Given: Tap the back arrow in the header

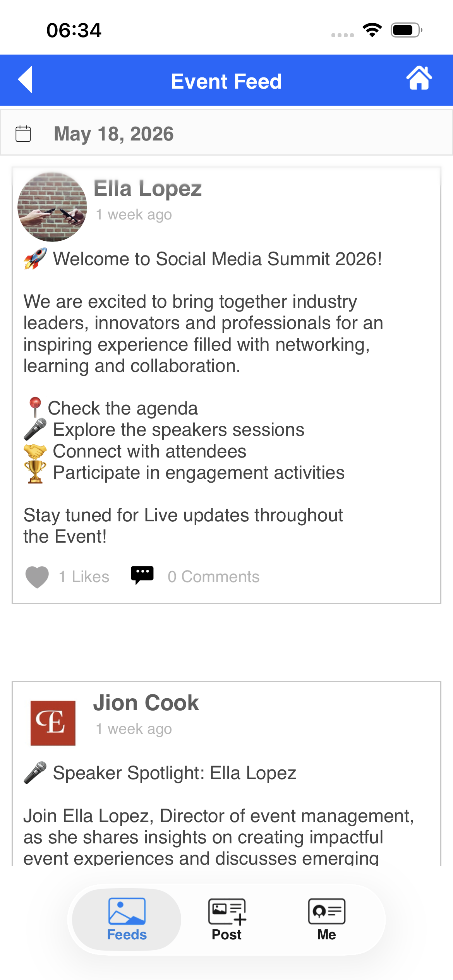Looking at the screenshot, I should click(25, 80).
